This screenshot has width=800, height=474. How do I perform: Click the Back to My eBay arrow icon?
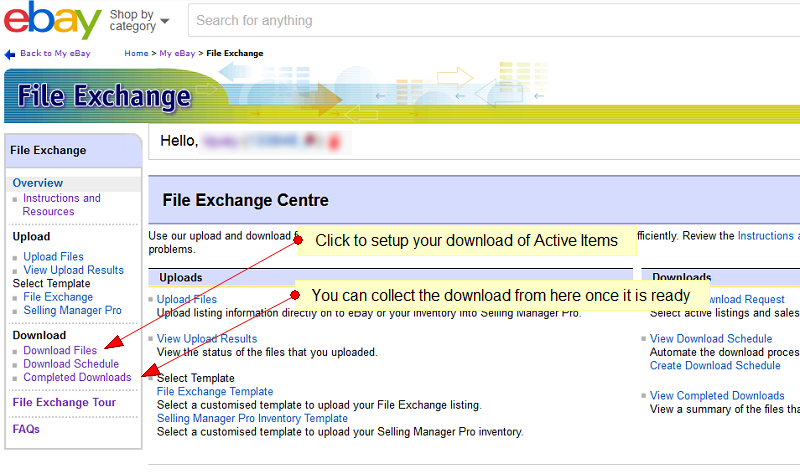(x=10, y=54)
